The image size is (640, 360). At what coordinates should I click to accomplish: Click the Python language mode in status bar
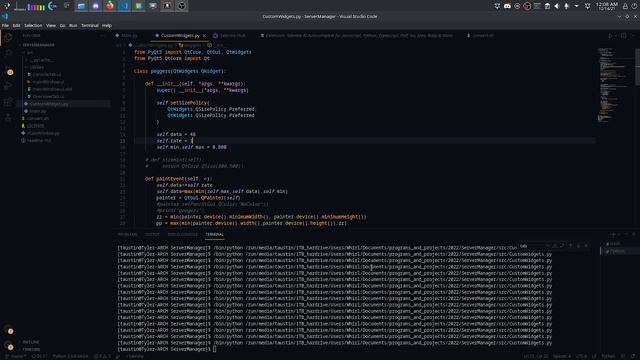[608, 356]
